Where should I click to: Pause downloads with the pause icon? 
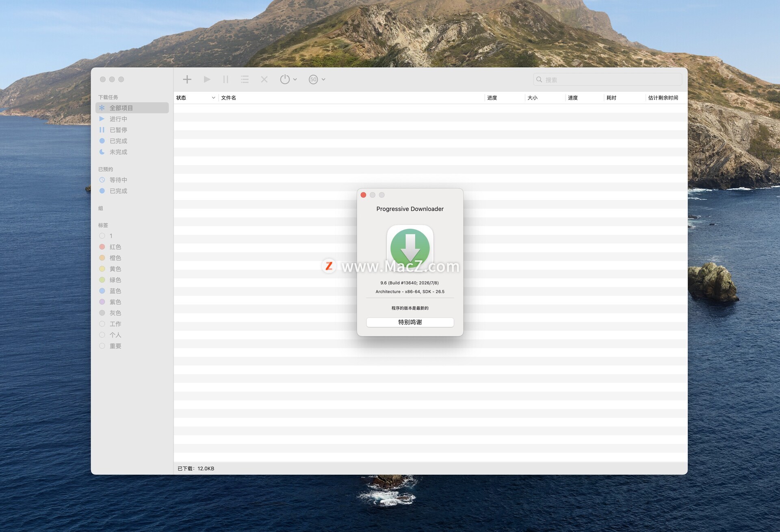click(226, 80)
